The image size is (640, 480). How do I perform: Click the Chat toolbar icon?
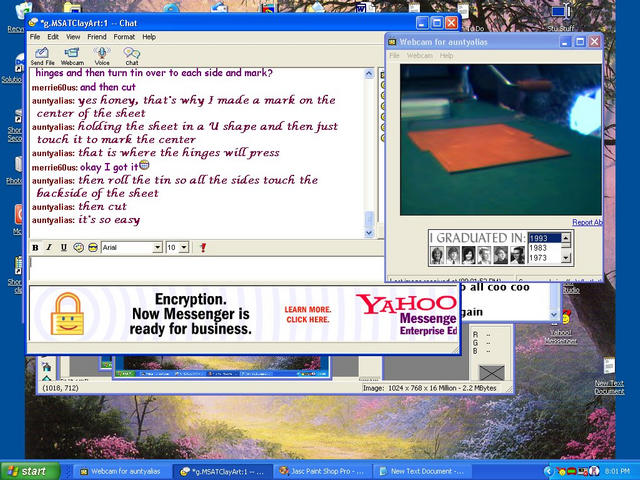click(x=131, y=56)
